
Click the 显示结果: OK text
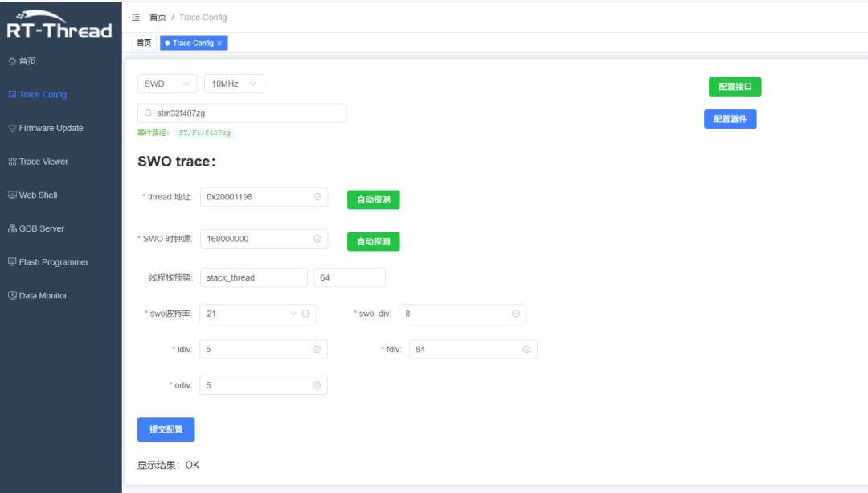(168, 466)
